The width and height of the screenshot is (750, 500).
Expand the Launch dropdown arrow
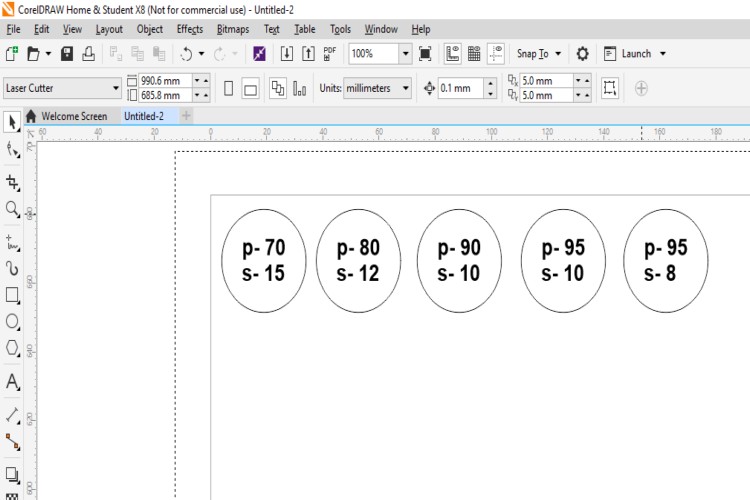[662, 54]
